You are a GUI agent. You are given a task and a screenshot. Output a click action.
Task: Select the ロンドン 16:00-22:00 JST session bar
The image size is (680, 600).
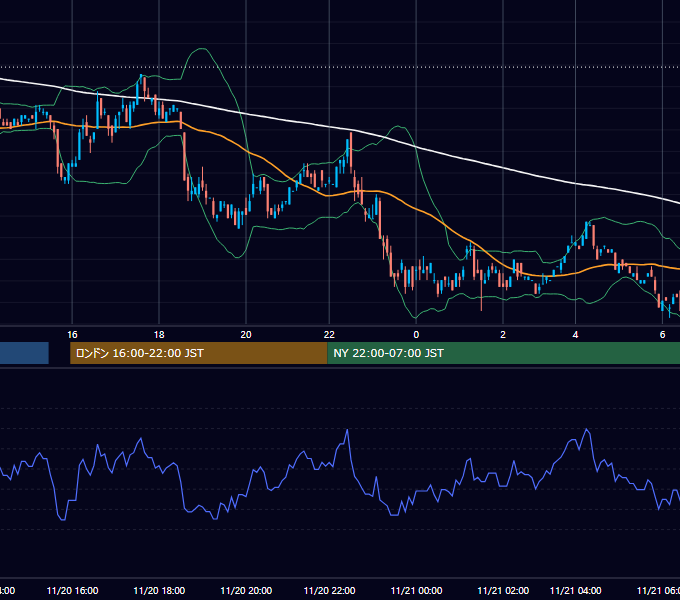pos(199,353)
